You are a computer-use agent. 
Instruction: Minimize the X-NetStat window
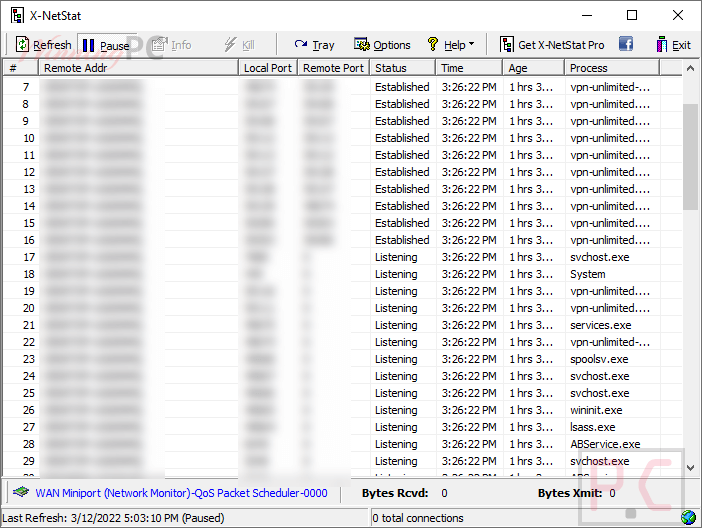[x=587, y=15]
